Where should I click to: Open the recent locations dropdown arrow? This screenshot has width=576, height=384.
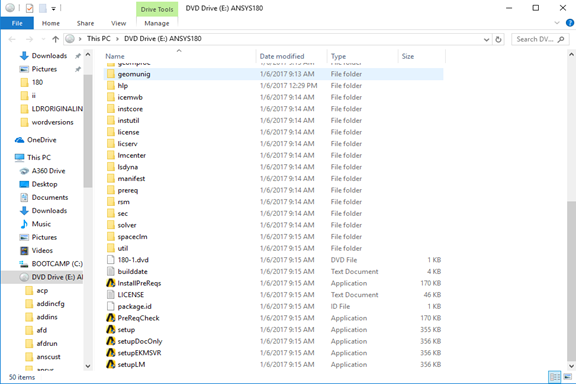tap(43, 39)
